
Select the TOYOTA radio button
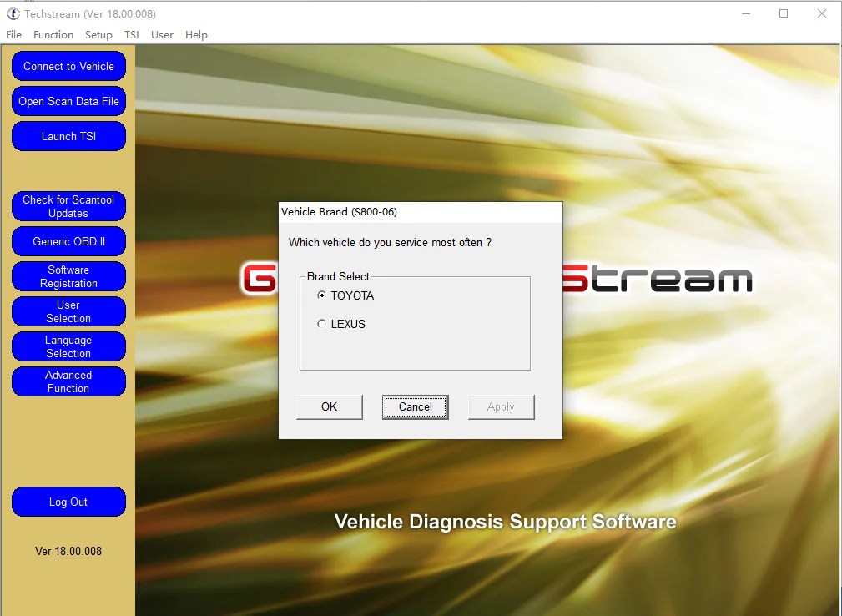click(x=322, y=295)
